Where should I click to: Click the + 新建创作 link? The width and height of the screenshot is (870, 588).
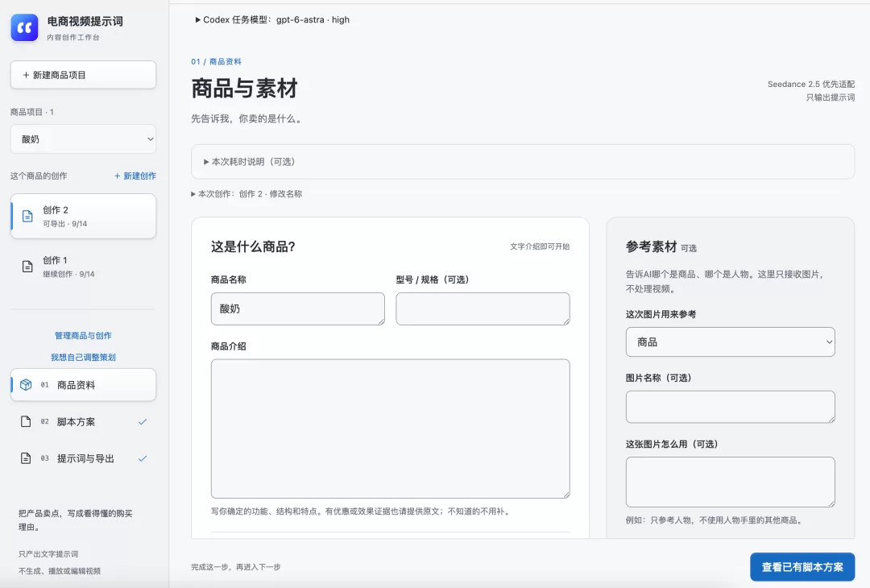[x=135, y=176]
